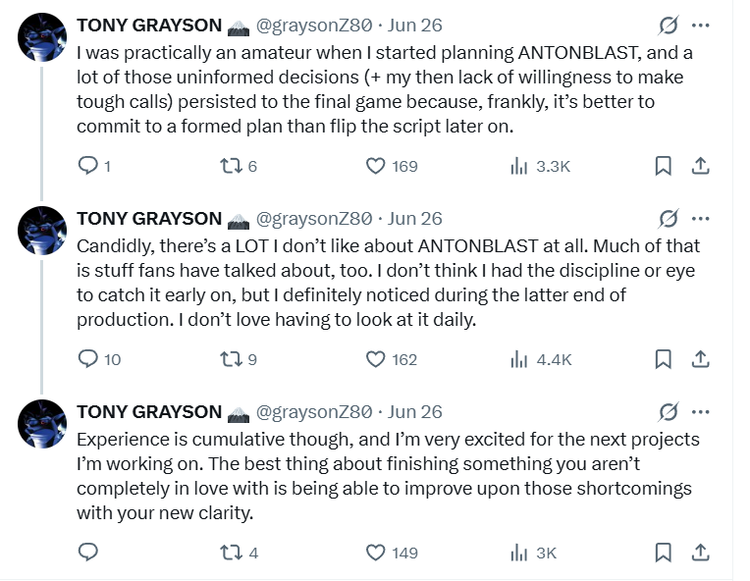Share the first tweet in thread
750x581 pixels.
click(x=701, y=166)
